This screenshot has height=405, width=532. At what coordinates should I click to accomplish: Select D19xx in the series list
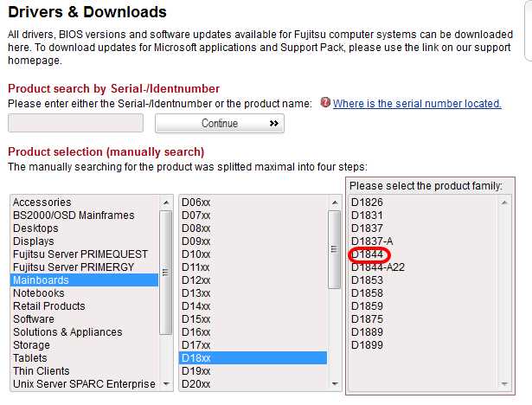pos(253,371)
